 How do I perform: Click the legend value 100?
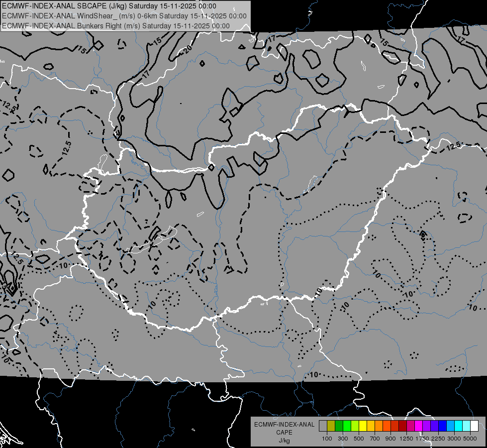coord(327,439)
